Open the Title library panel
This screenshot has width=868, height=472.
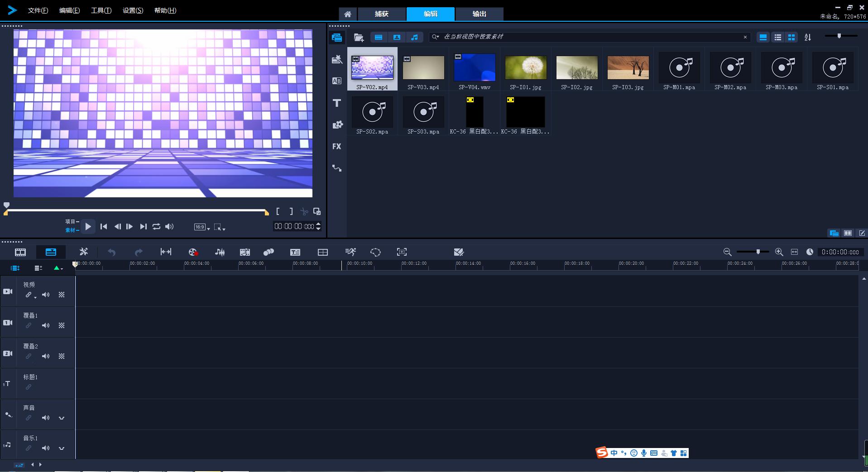coord(336,103)
